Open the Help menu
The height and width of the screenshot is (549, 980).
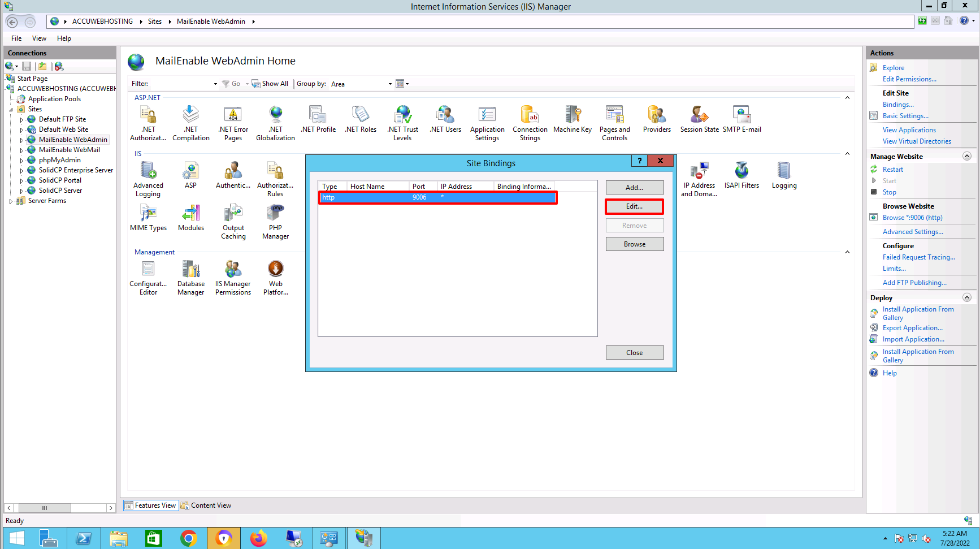[x=64, y=38]
